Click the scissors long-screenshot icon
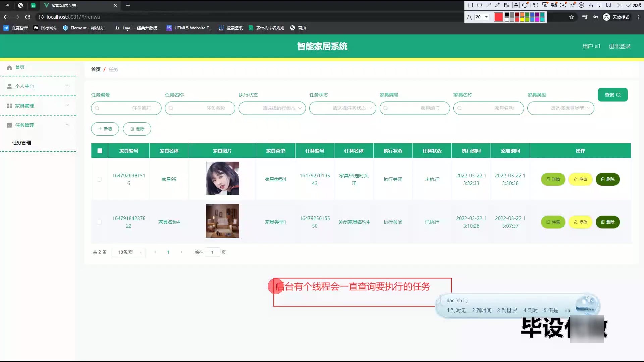The height and width of the screenshot is (362, 644). pos(545,5)
